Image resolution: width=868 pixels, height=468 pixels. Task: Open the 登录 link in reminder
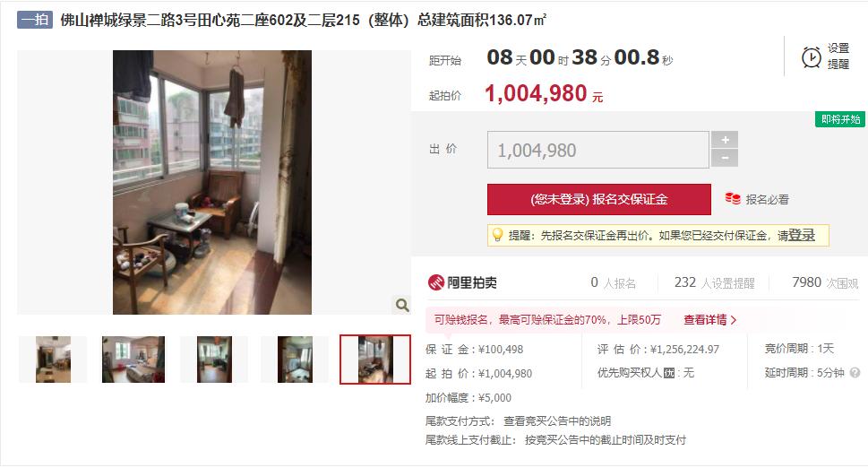(x=802, y=236)
